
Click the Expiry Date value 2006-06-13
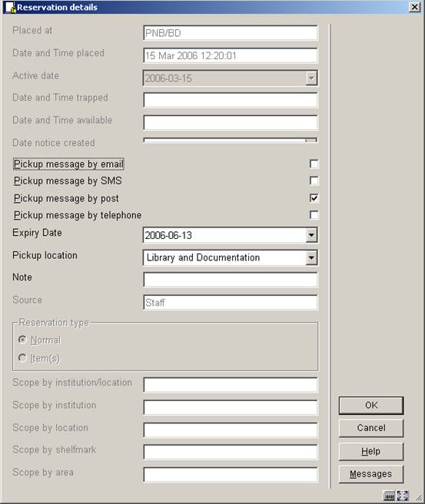(168, 236)
